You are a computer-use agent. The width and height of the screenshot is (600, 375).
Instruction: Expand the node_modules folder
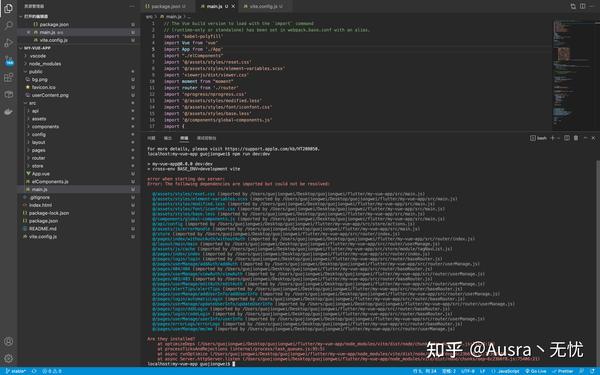[x=42, y=64]
